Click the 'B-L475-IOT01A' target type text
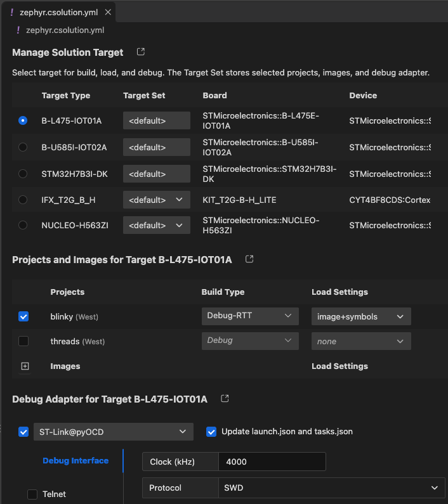Viewport: 448px width, 504px height. (x=72, y=121)
